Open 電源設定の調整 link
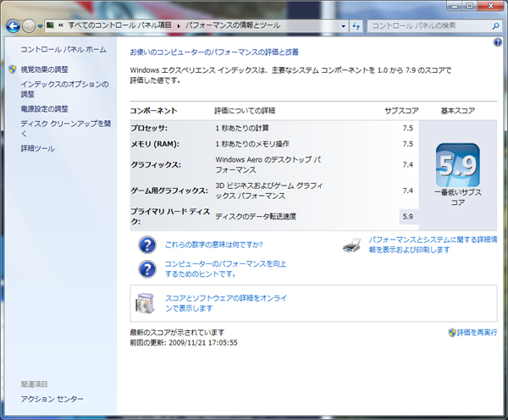 click(44, 109)
